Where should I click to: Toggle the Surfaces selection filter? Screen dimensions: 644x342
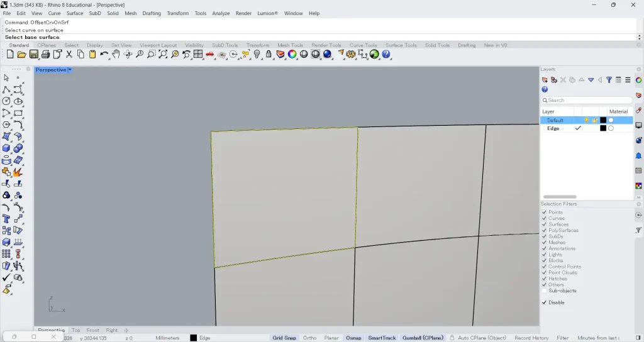[544, 224]
